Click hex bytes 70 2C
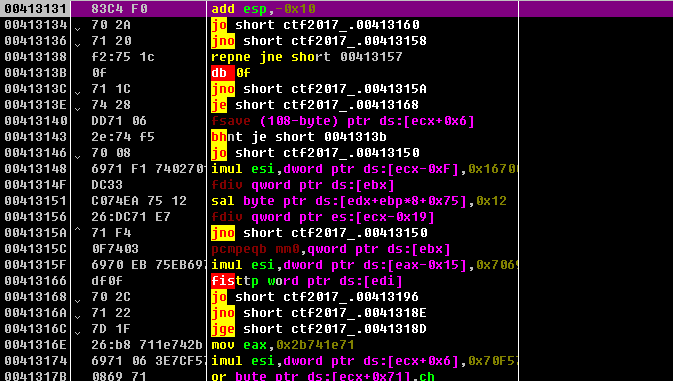Image resolution: width=673 pixels, height=381 pixels. click(111, 297)
